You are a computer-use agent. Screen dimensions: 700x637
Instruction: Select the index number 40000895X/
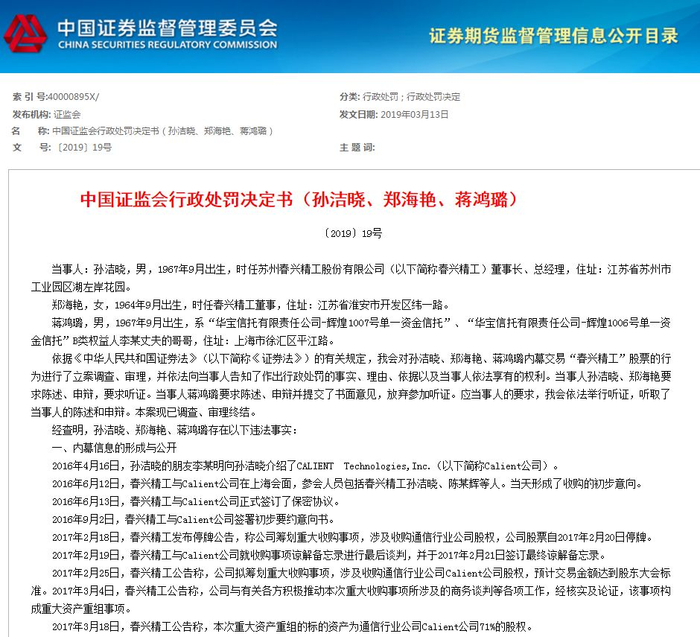[x=73, y=96]
